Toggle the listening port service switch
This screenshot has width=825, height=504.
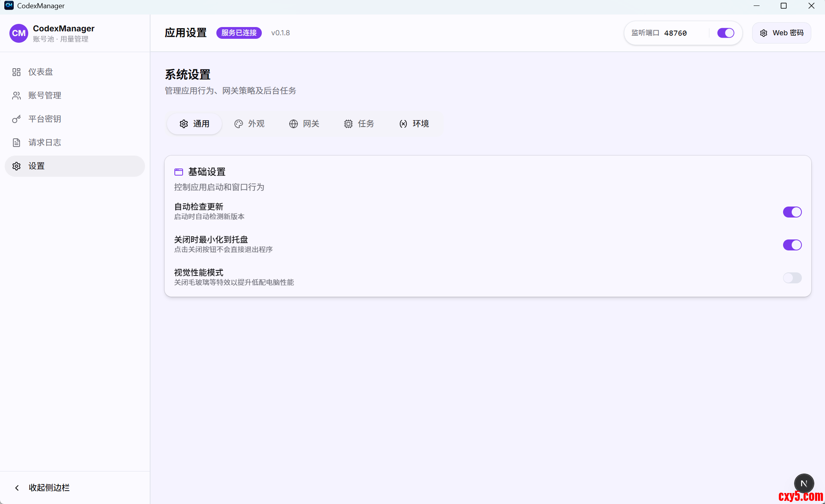pos(725,33)
